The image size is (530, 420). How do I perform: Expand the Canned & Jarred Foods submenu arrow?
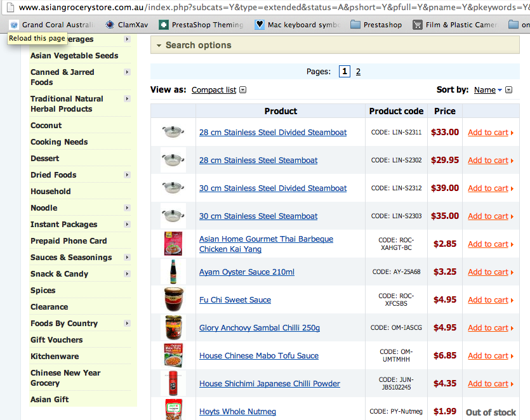(x=127, y=72)
